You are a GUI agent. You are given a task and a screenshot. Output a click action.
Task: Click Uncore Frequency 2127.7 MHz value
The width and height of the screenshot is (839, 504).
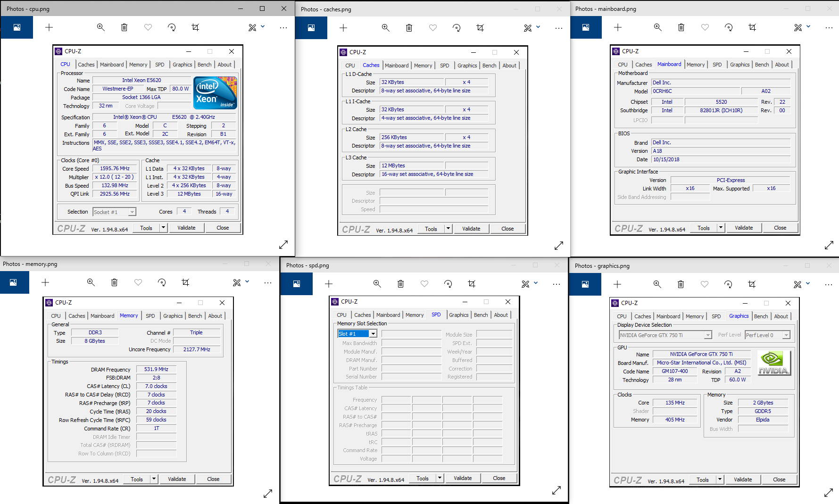197,349
